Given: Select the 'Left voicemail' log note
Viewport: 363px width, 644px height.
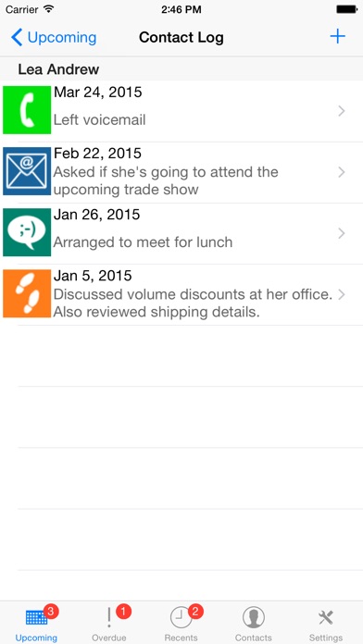Looking at the screenshot, I should point(99,120).
